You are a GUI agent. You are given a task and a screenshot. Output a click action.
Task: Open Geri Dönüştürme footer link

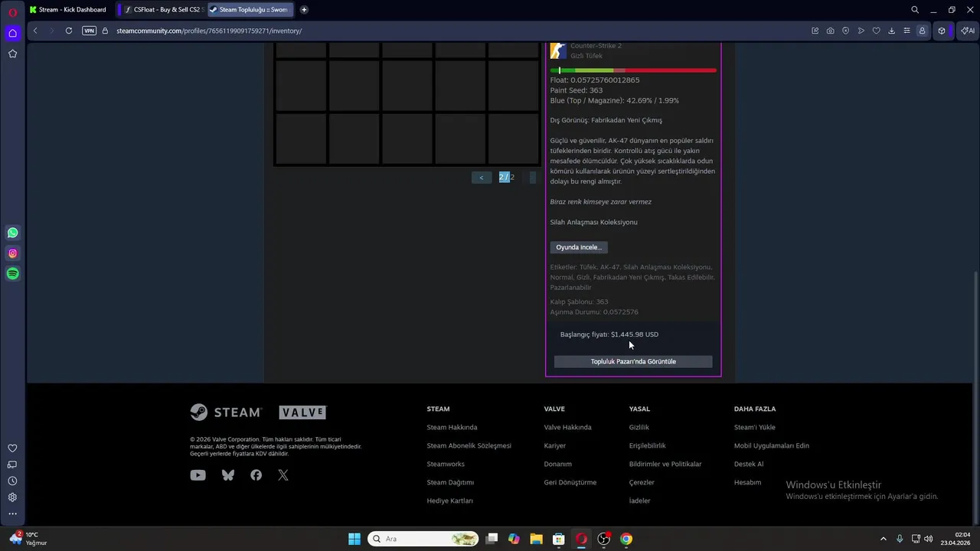[570, 482]
